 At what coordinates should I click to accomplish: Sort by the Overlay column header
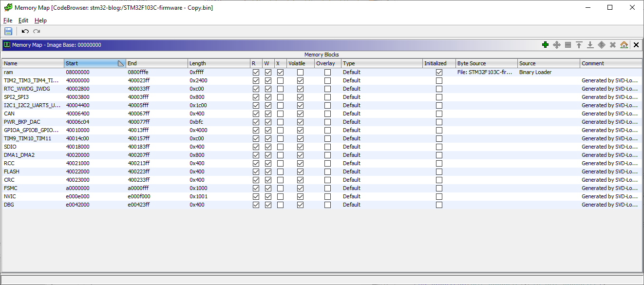pyautogui.click(x=328, y=63)
